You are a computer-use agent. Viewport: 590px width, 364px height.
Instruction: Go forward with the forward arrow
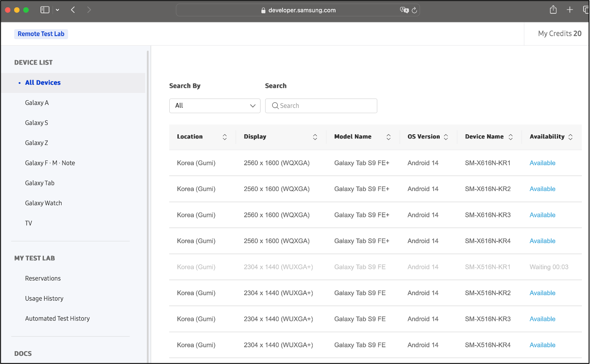89,10
